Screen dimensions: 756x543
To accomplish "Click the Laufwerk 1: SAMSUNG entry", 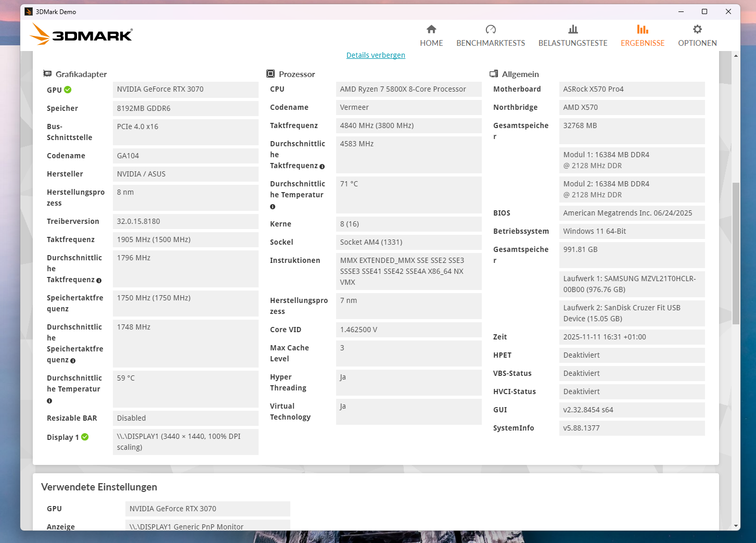I will (632, 284).
